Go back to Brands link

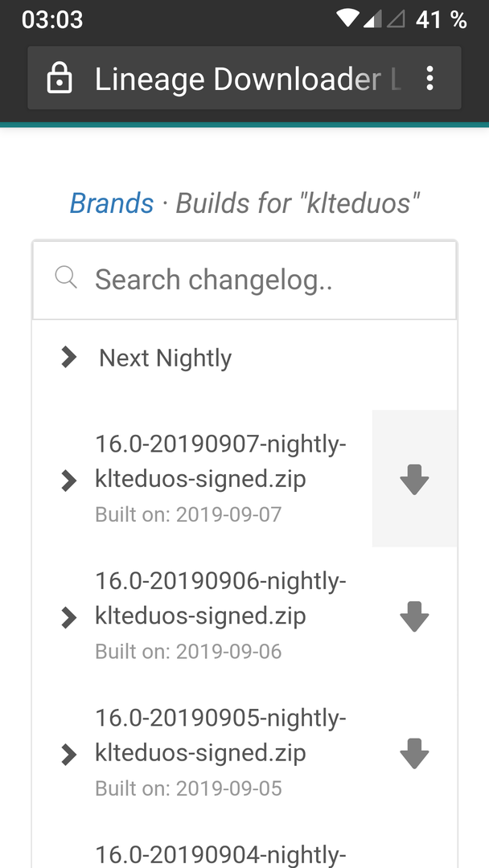pos(111,203)
